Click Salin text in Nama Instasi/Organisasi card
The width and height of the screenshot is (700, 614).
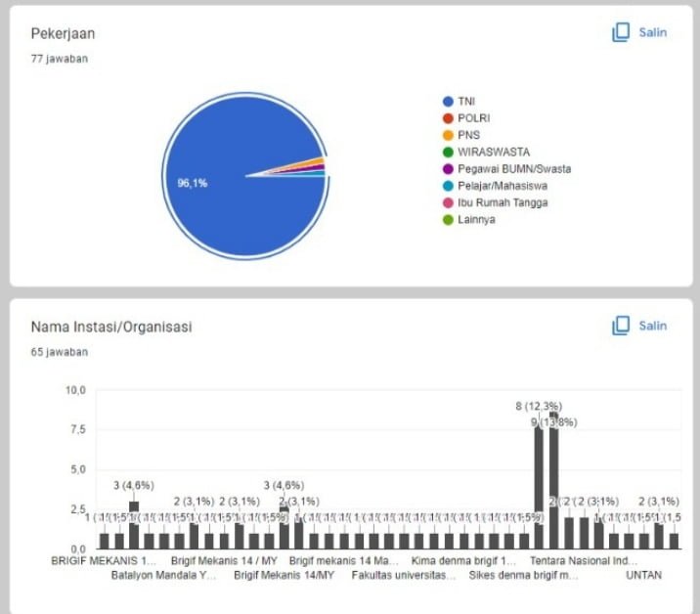coord(653,326)
